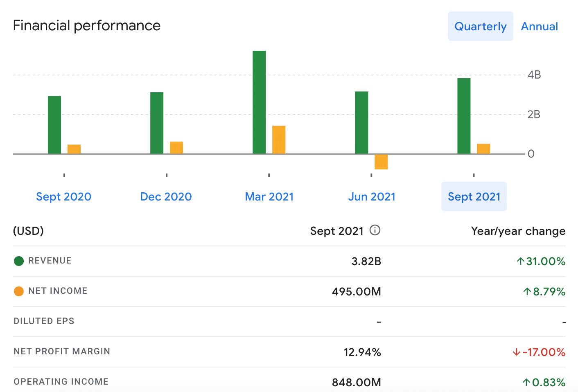Click the green up arrow beside 0.83%
This screenshot has width=578, height=392.
[526, 383]
